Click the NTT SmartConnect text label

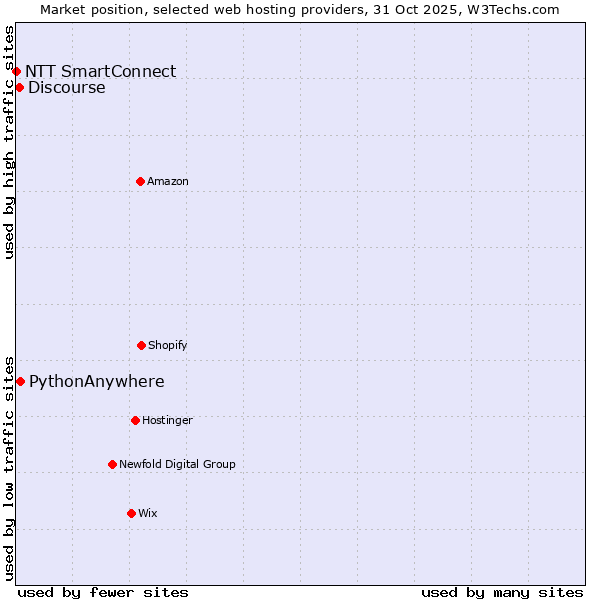click(100, 71)
